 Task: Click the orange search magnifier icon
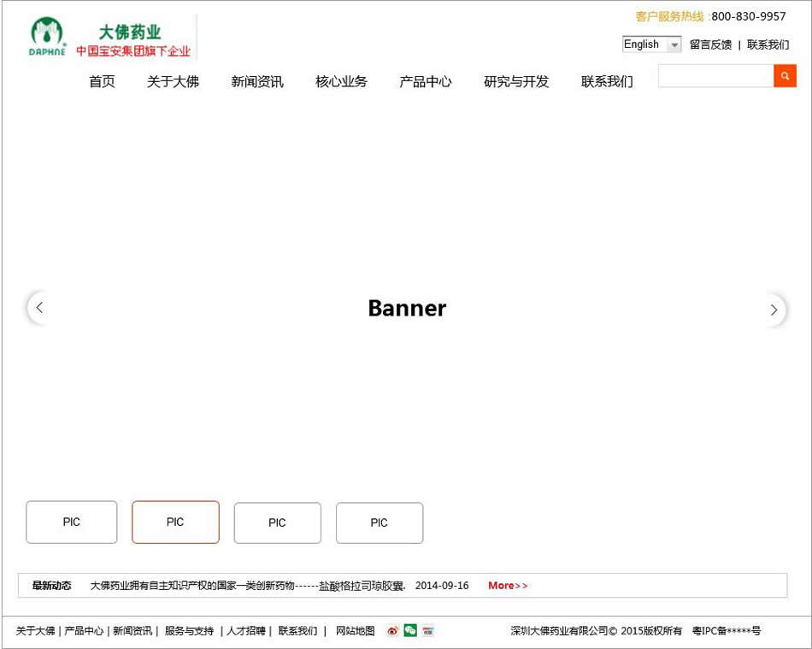(785, 76)
